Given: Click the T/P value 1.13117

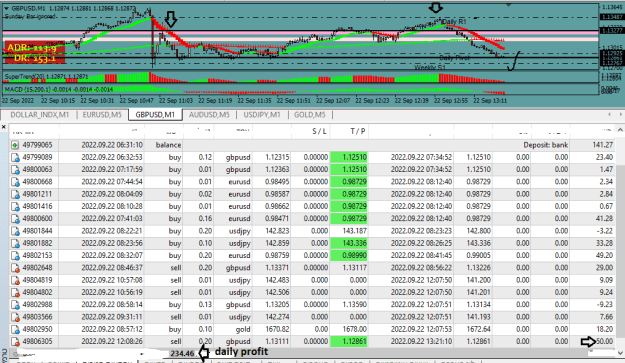Looking at the screenshot, I should pos(354,268).
